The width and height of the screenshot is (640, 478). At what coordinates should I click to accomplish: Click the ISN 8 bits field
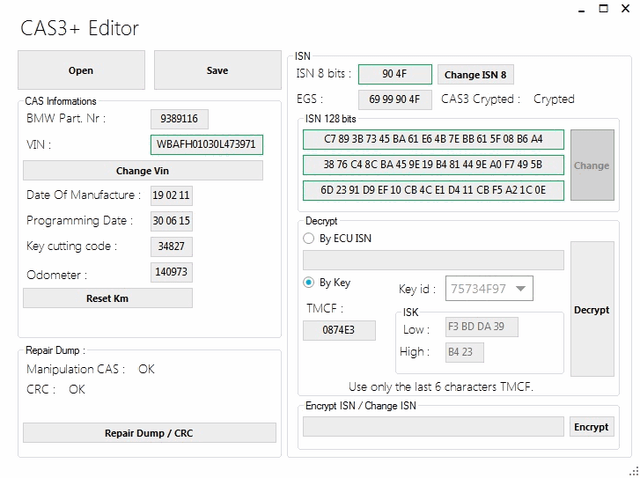click(395, 74)
